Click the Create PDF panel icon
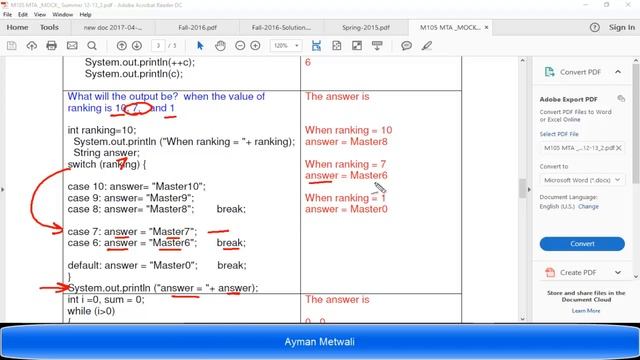 (550, 272)
